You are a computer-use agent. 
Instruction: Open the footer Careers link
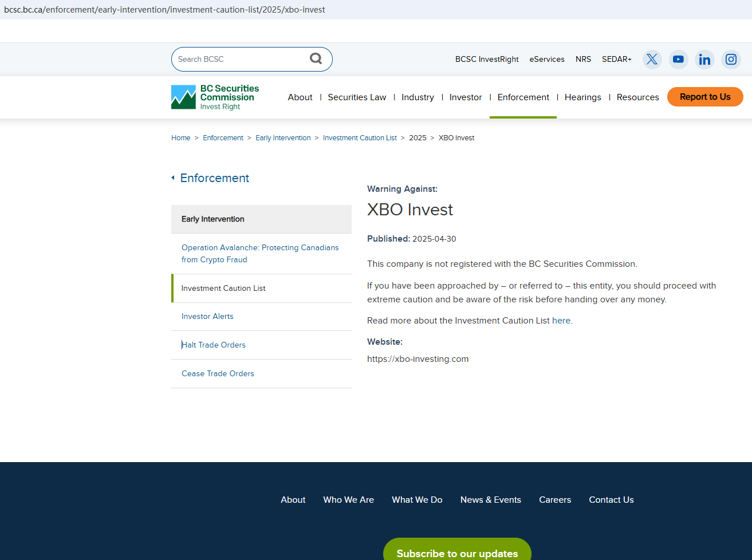(x=555, y=500)
